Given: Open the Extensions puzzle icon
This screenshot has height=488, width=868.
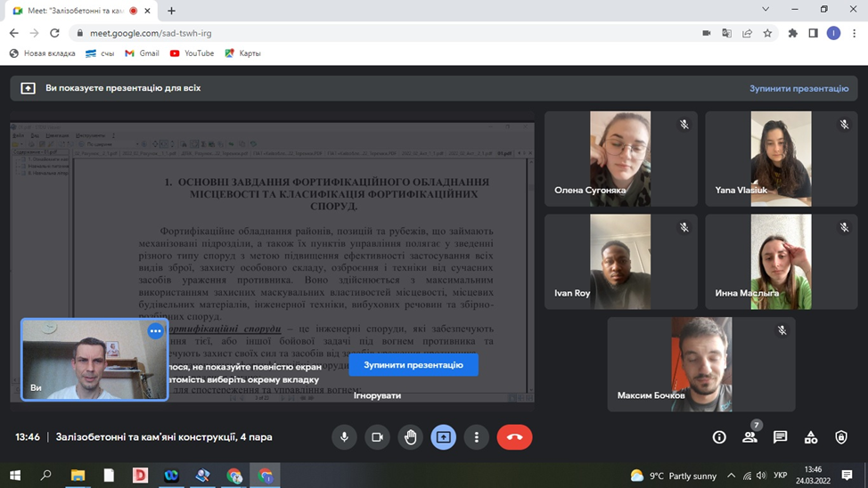Looking at the screenshot, I should [793, 33].
